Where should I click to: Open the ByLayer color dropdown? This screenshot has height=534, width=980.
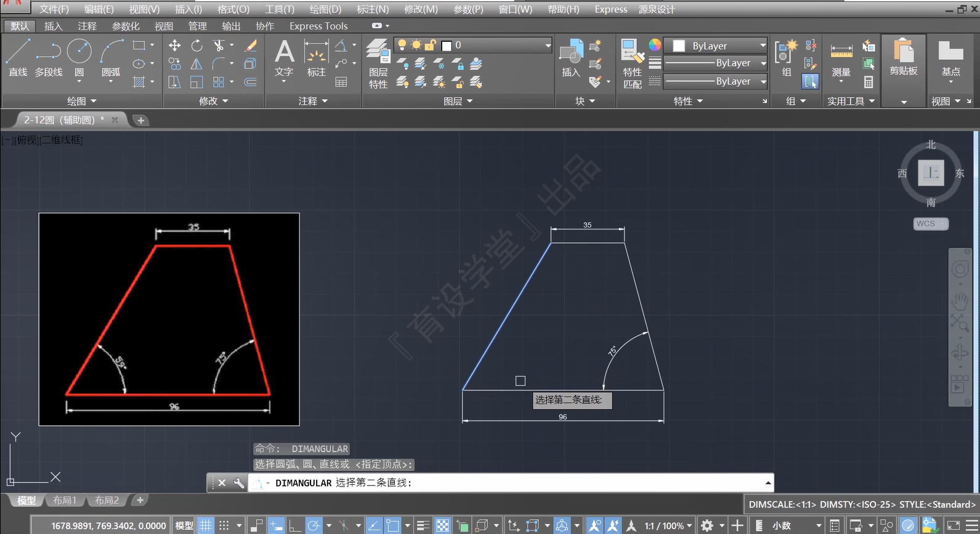[x=715, y=46]
